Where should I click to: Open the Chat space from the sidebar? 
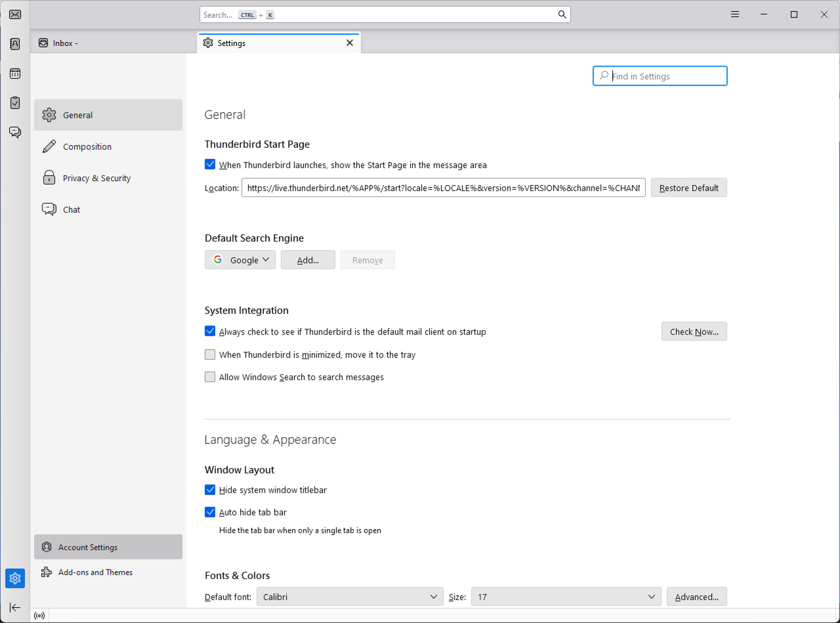[15, 132]
